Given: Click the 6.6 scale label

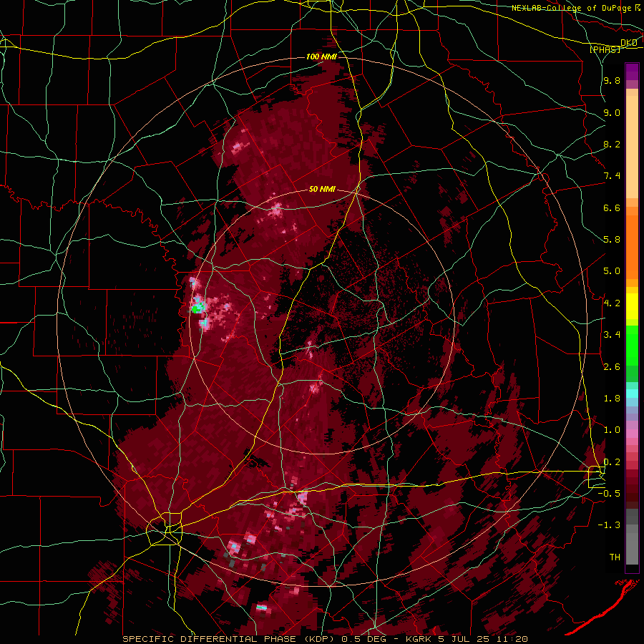Looking at the screenshot, I should (612, 208).
